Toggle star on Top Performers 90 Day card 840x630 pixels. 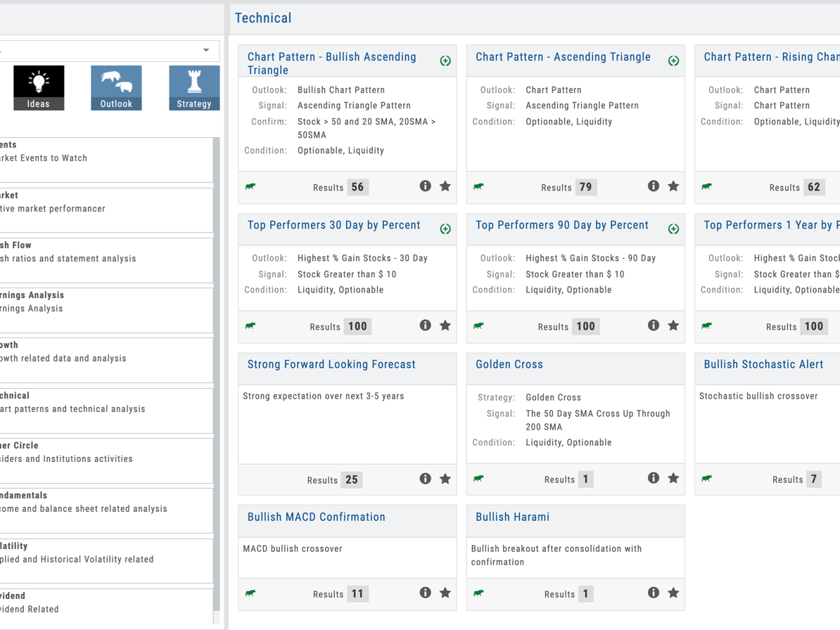673,326
